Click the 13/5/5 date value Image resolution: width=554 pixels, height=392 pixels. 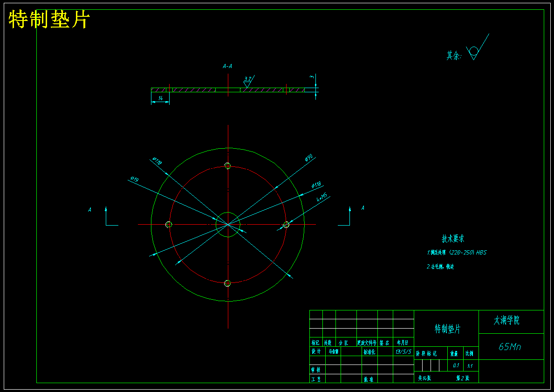pyautogui.click(x=404, y=352)
